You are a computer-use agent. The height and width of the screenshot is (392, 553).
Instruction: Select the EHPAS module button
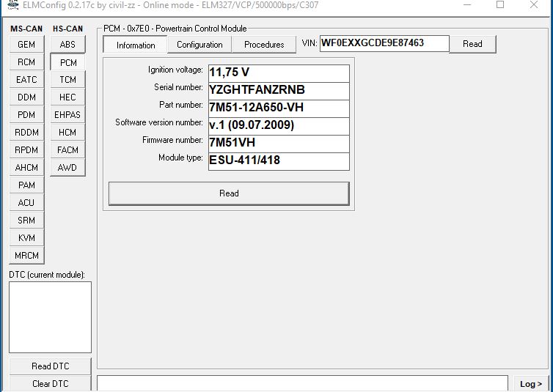click(x=67, y=115)
